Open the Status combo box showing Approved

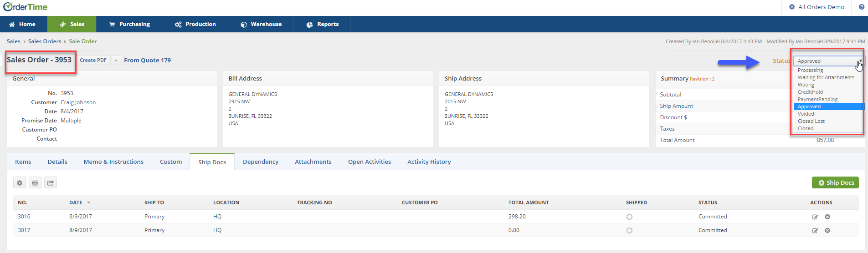coord(829,61)
